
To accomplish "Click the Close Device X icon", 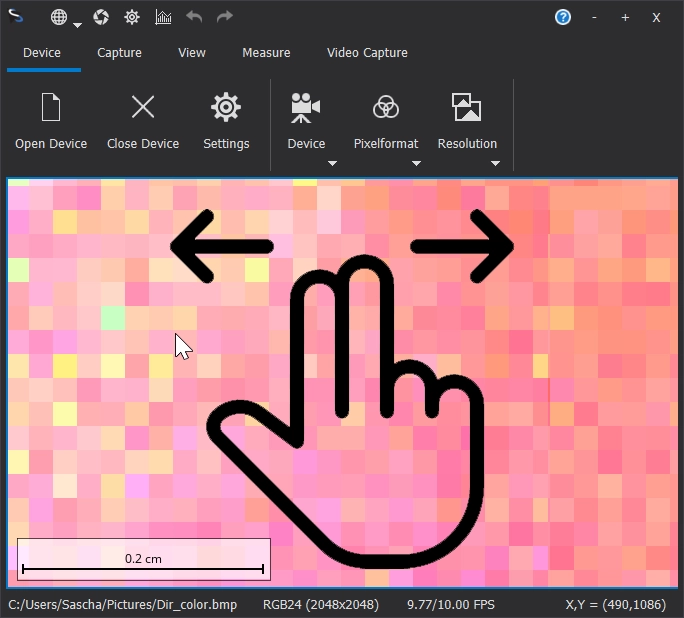I will 143,108.
